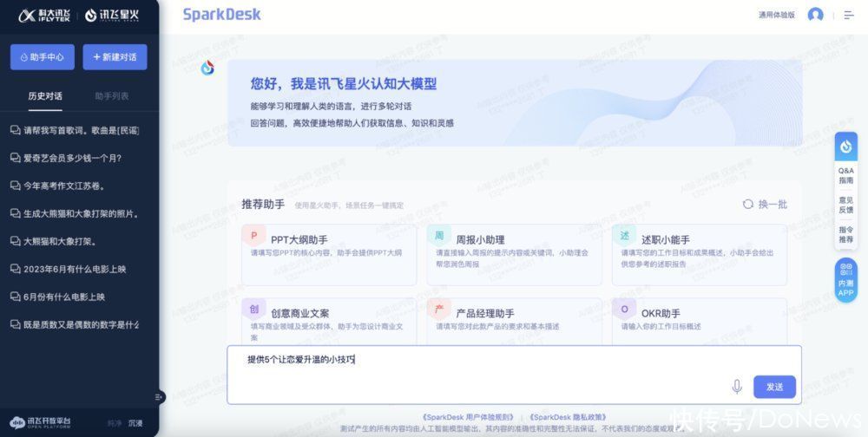This screenshot has height=437, width=868.
Task: Open 讯飞开放平台 logo link at sidebar bottom
Action: pos(40,422)
